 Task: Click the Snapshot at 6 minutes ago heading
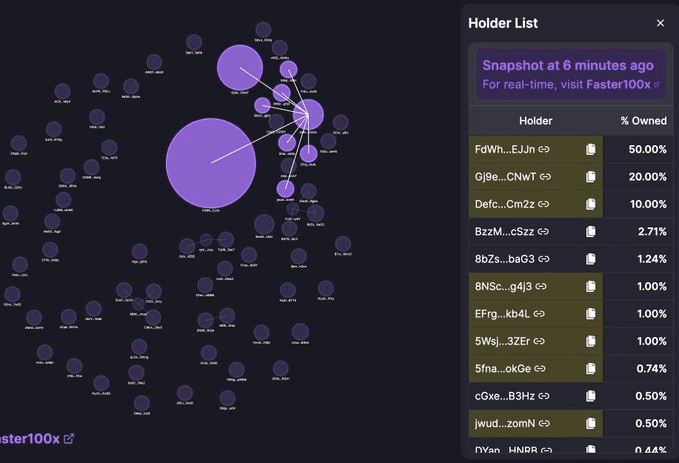[x=567, y=65]
